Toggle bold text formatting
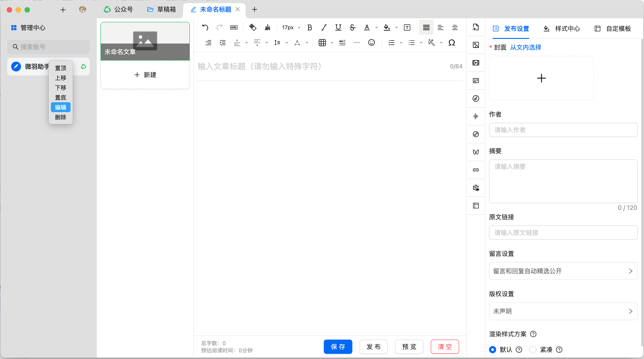This screenshot has width=644, height=359. (x=309, y=27)
